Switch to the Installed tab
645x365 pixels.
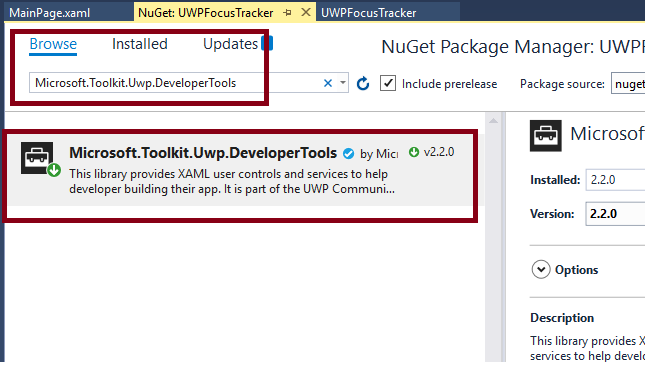pyautogui.click(x=140, y=44)
